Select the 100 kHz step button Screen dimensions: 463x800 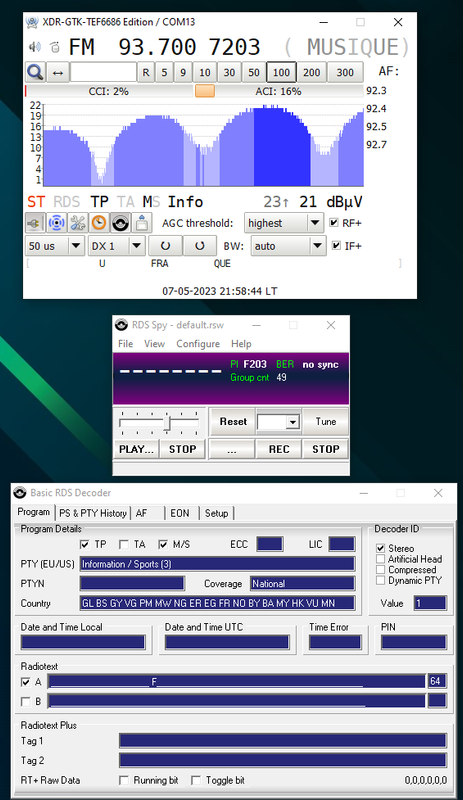click(281, 72)
